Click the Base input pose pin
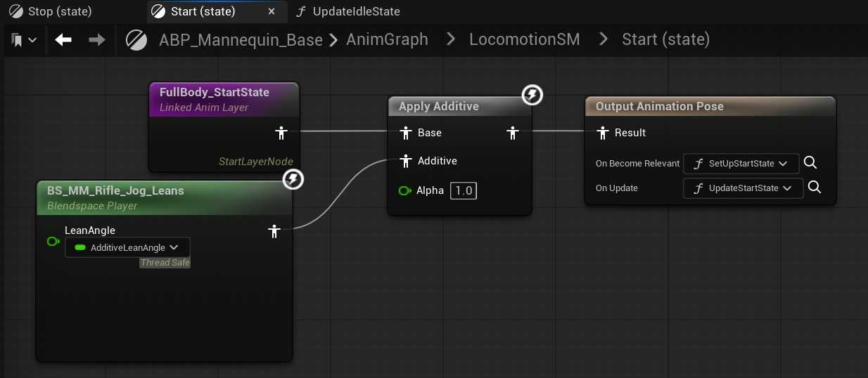Viewport: 868px width, 378px height. [x=405, y=133]
